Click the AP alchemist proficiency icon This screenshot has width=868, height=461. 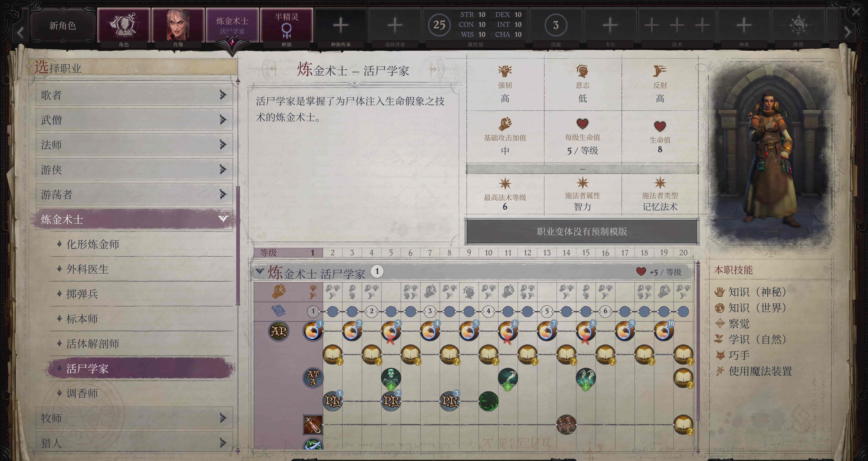[x=279, y=331]
